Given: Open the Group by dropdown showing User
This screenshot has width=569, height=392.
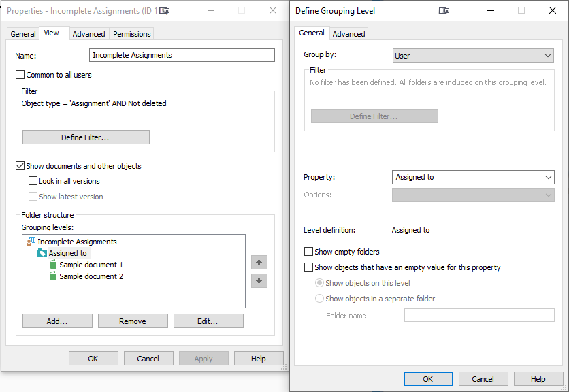Looking at the screenshot, I should tap(473, 56).
